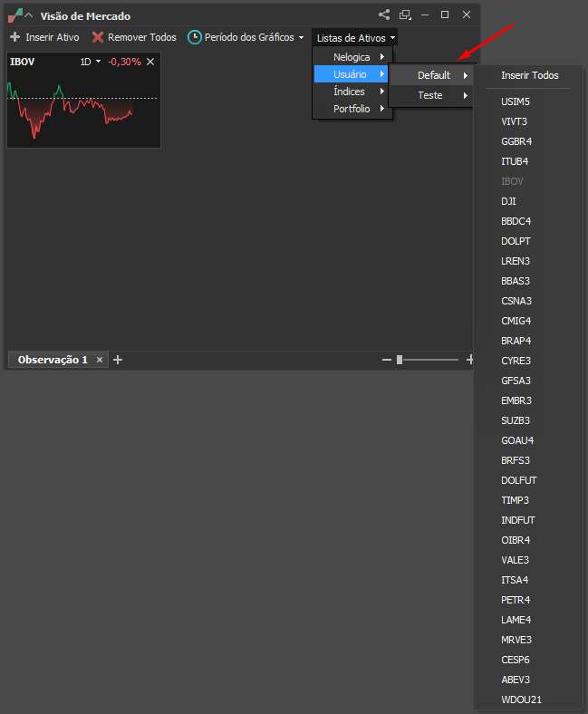Click the Inserir Ativo plus icon

(15, 37)
